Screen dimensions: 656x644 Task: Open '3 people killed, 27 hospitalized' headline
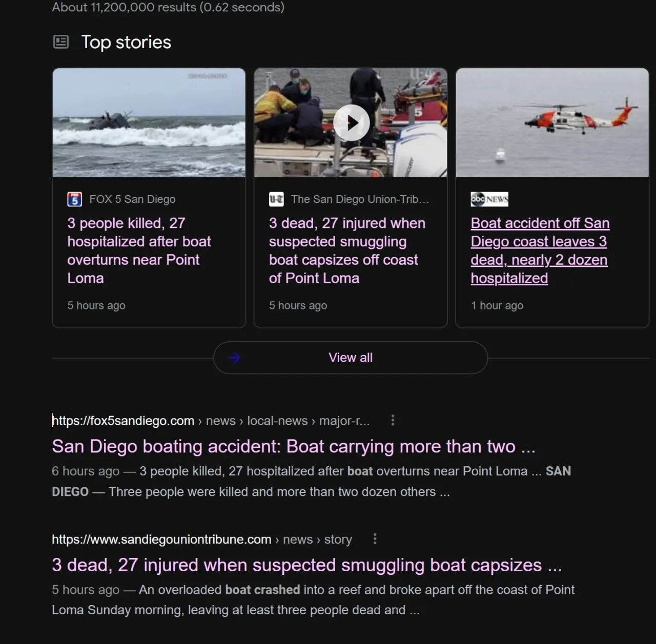[139, 251]
